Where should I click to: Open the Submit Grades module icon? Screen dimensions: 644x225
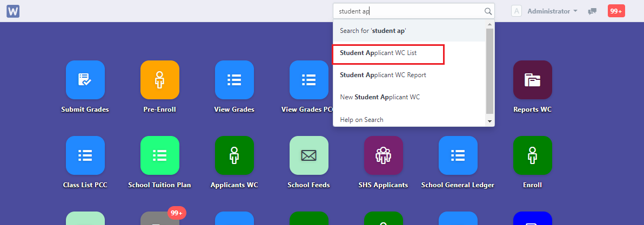(x=85, y=80)
